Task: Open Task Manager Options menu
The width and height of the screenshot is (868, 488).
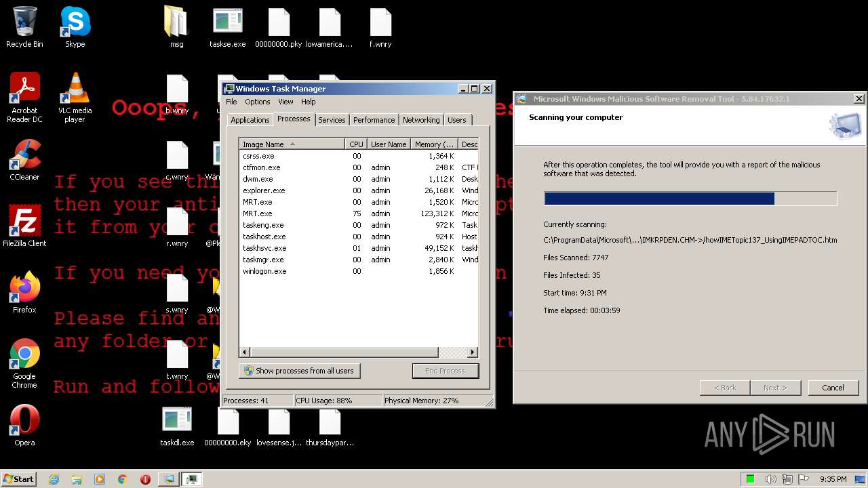Action: point(258,102)
